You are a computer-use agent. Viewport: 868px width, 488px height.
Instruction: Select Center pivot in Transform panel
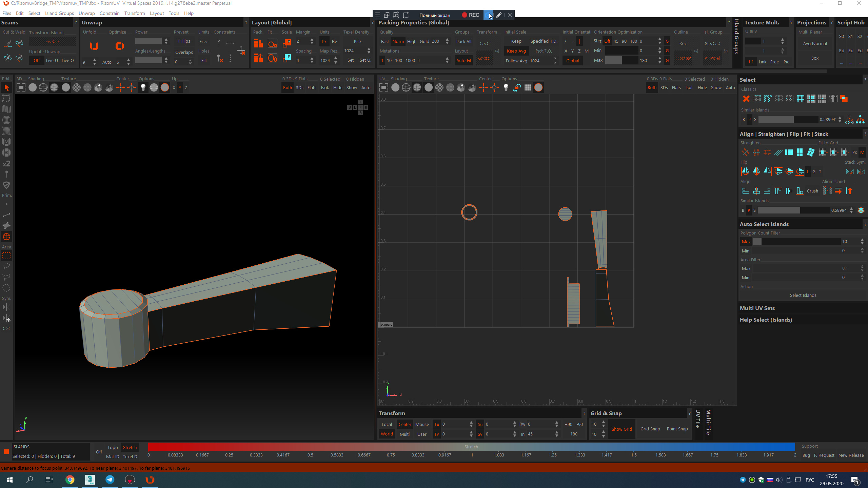(x=405, y=425)
